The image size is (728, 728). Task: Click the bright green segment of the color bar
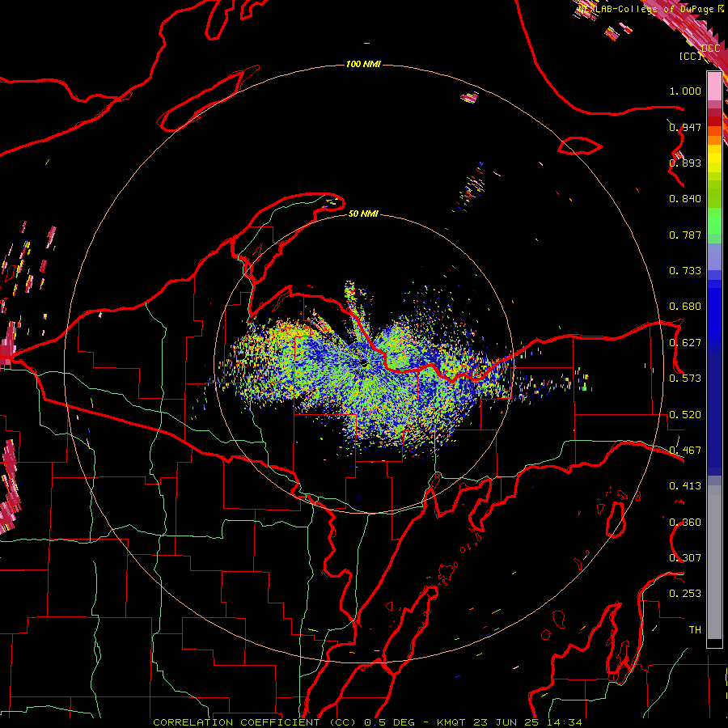pos(714,221)
